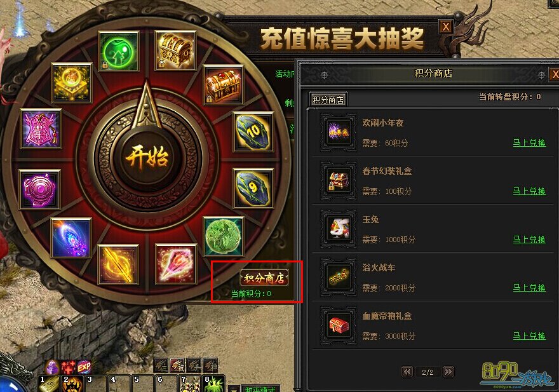Close the 充值惊喜大抽奖 window

pos(446,27)
